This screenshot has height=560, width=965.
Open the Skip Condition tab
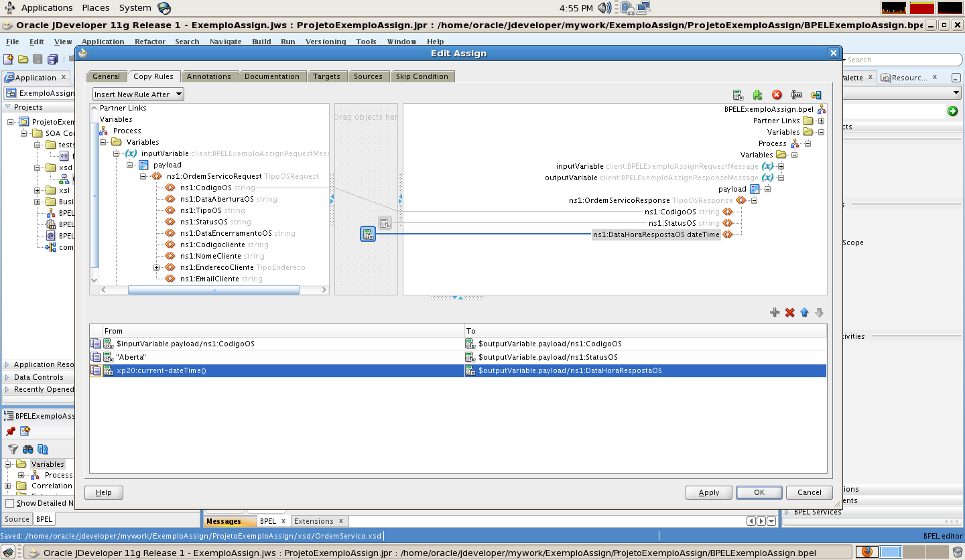pyautogui.click(x=422, y=76)
